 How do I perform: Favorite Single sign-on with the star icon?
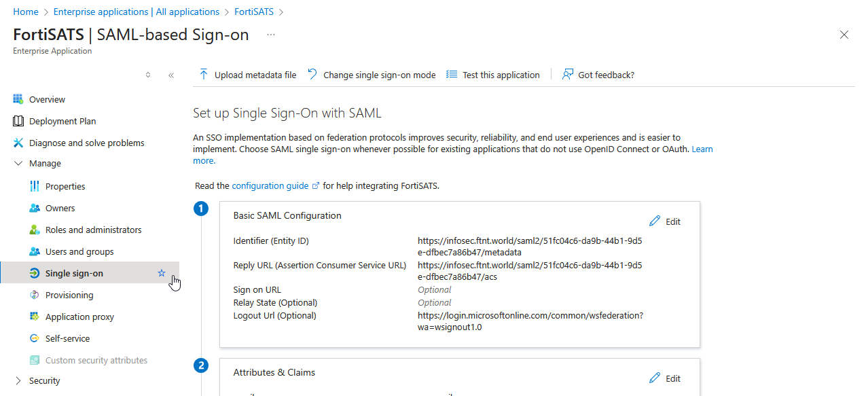162,273
